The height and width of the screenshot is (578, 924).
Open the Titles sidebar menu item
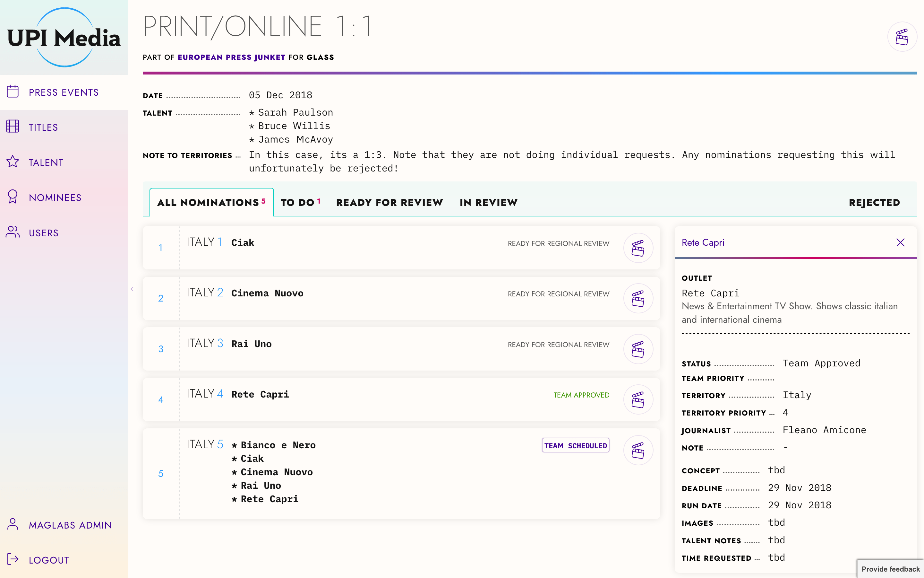64,127
